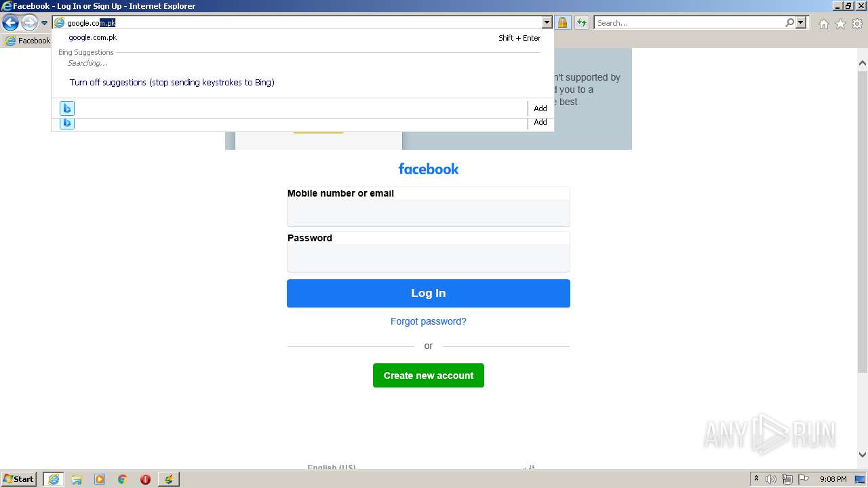Click the Password label text
868x488 pixels.
310,238
